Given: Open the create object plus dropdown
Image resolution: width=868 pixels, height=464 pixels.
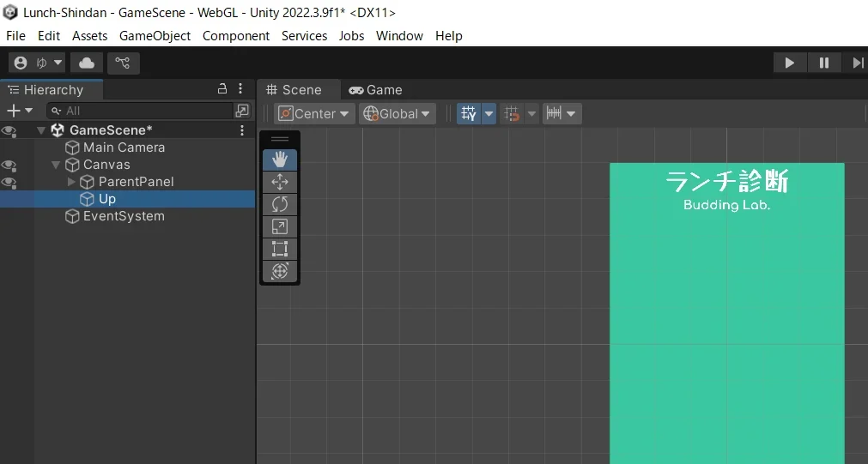Looking at the screenshot, I should pos(19,111).
